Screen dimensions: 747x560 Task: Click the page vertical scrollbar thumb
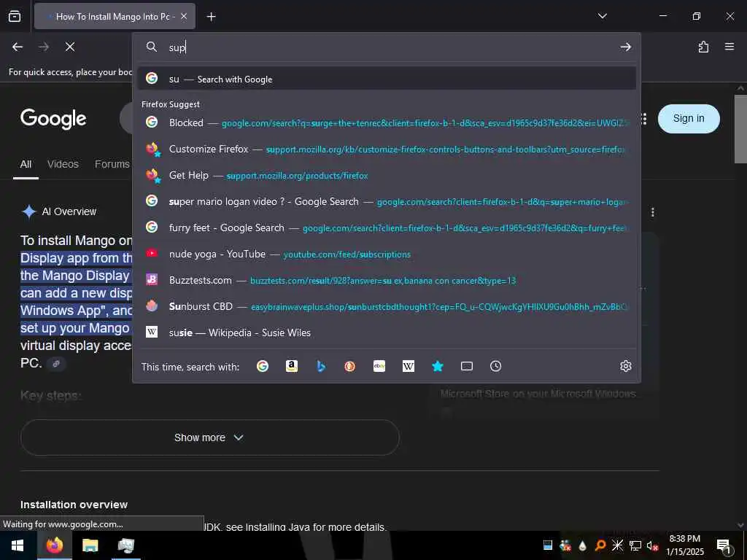click(x=740, y=128)
